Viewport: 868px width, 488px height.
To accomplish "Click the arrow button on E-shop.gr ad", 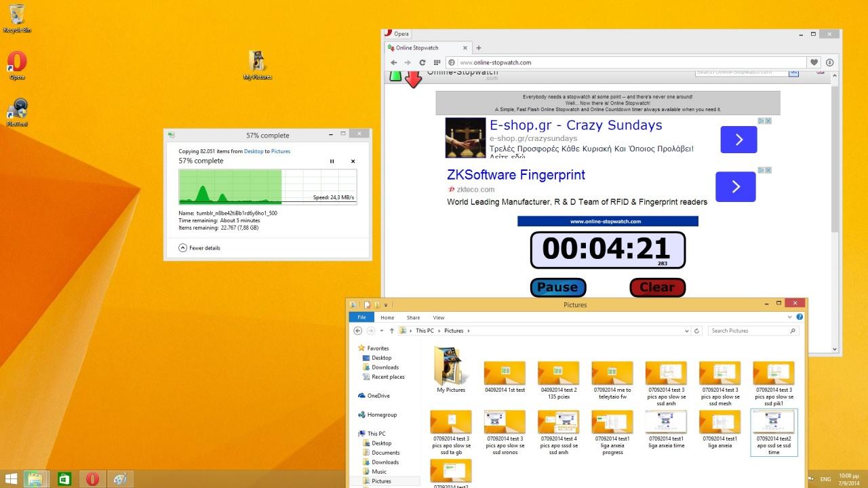I will pos(738,140).
